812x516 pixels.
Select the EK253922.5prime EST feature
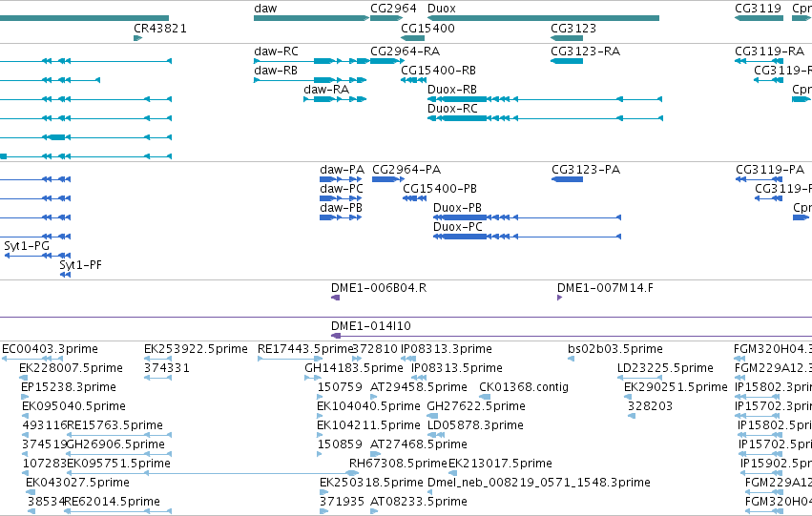tap(157, 358)
